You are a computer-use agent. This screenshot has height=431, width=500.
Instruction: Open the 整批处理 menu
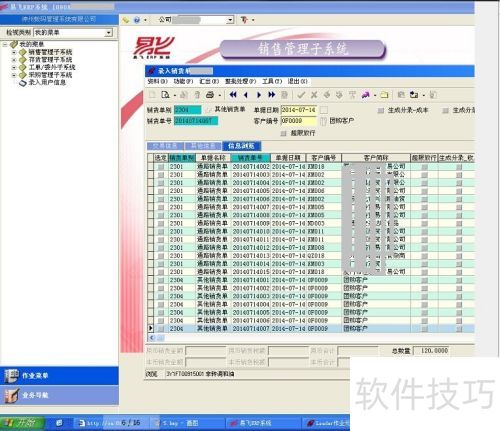(x=240, y=81)
